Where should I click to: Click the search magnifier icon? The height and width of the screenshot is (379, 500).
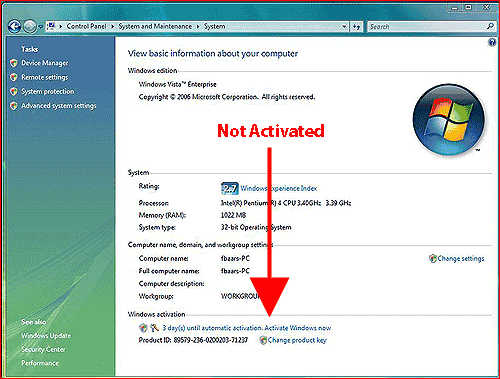[x=490, y=26]
